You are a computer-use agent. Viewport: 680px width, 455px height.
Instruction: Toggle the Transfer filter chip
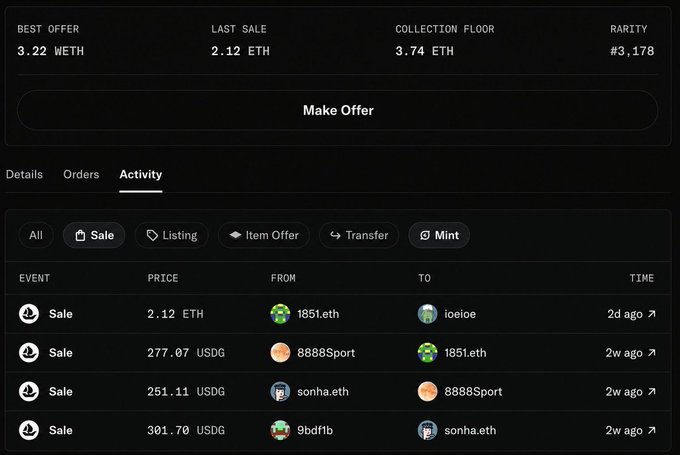[x=359, y=235]
